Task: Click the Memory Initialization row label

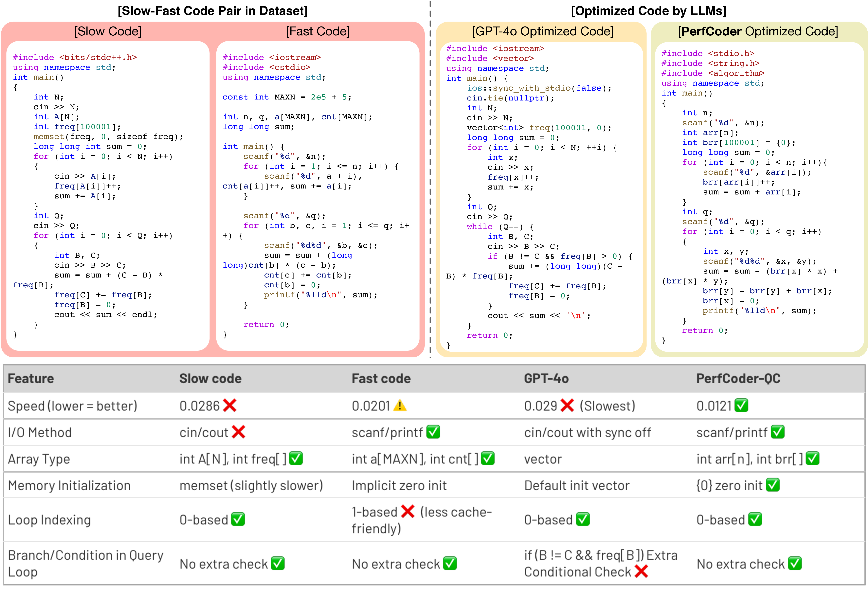Action: (x=69, y=485)
